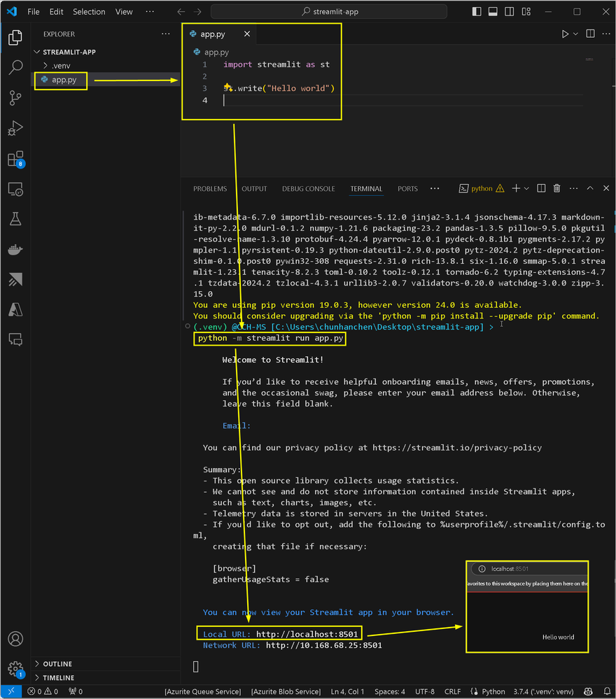
Task: Open the Search view
Action: click(x=15, y=67)
